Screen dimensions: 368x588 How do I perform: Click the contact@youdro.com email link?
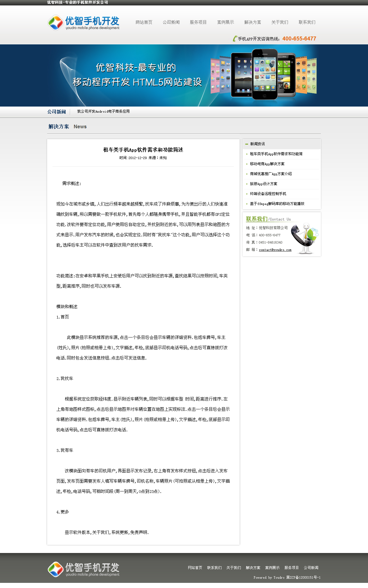tap(275, 250)
